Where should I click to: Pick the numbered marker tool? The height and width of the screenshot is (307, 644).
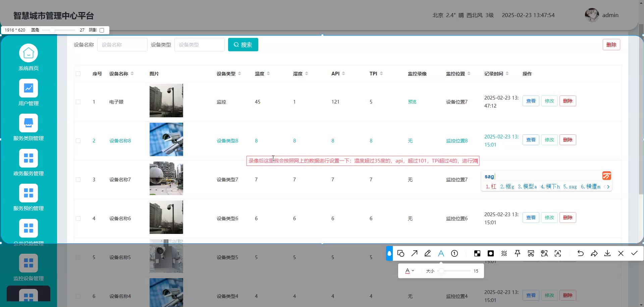(454, 253)
